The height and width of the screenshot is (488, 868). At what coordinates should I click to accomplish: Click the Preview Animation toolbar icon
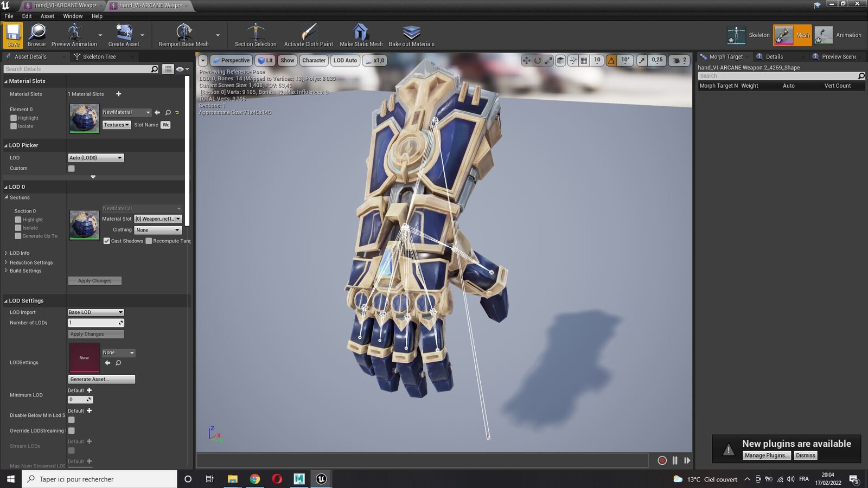[74, 35]
